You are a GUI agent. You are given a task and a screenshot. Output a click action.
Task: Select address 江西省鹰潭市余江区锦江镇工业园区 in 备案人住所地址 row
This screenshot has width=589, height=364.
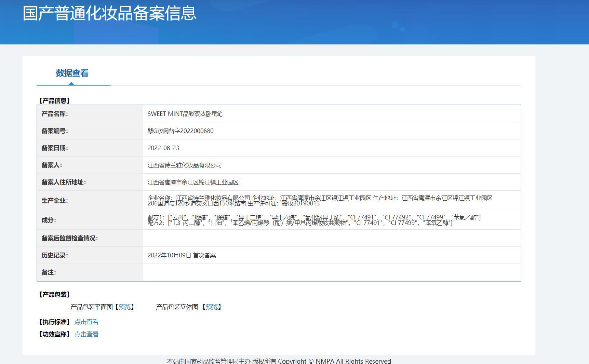coord(193,182)
